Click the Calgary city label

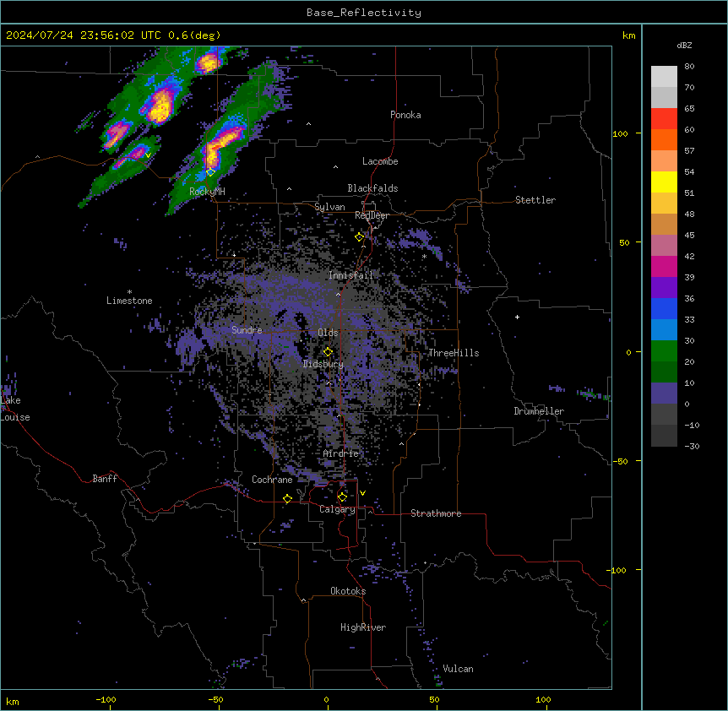pos(337,509)
